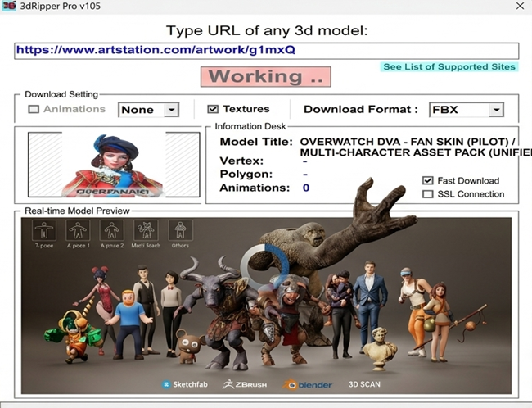Click the Blender logo in preview
532x408 pixels.
[311, 383]
